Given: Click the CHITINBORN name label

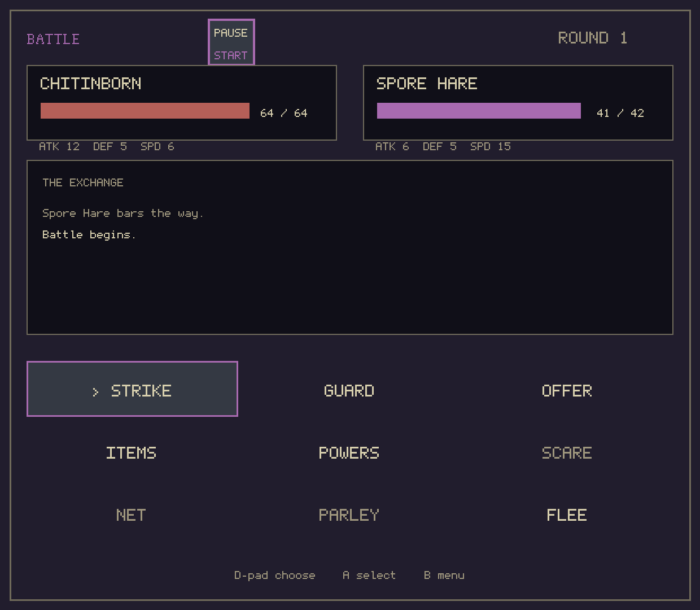Looking at the screenshot, I should [91, 84].
